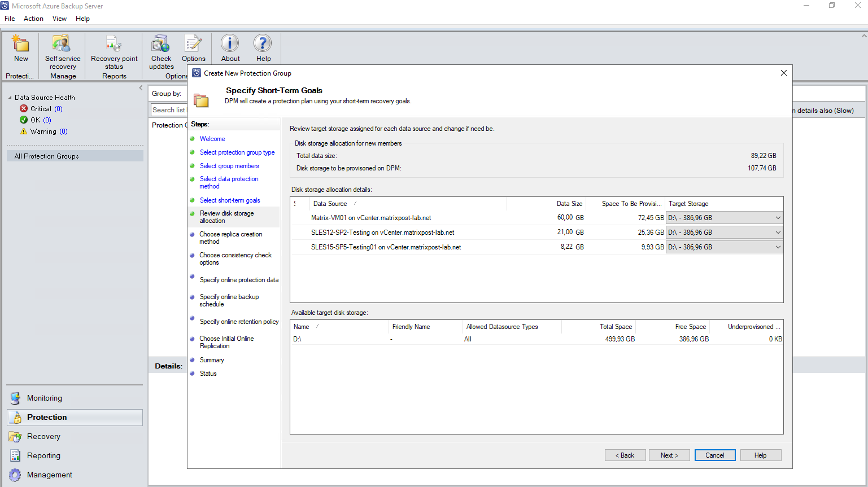Image resolution: width=868 pixels, height=487 pixels.
Task: Click the Cancel button
Action: (715, 455)
